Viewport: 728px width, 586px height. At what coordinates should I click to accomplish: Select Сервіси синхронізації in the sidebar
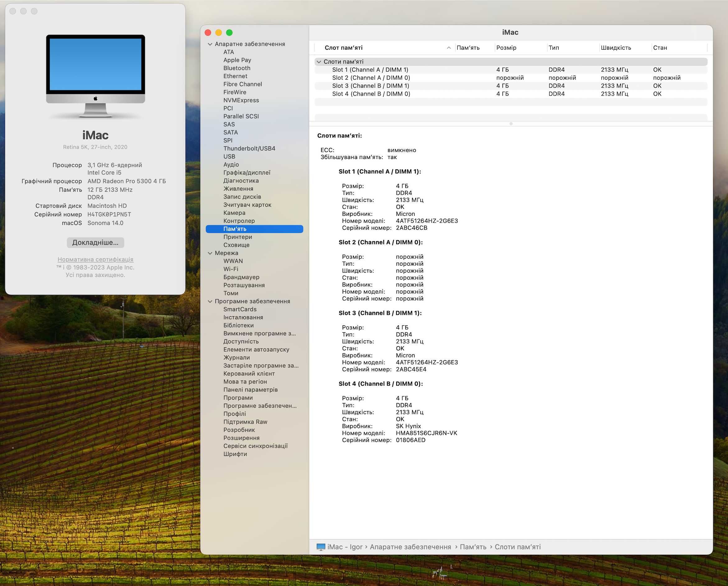255,446
